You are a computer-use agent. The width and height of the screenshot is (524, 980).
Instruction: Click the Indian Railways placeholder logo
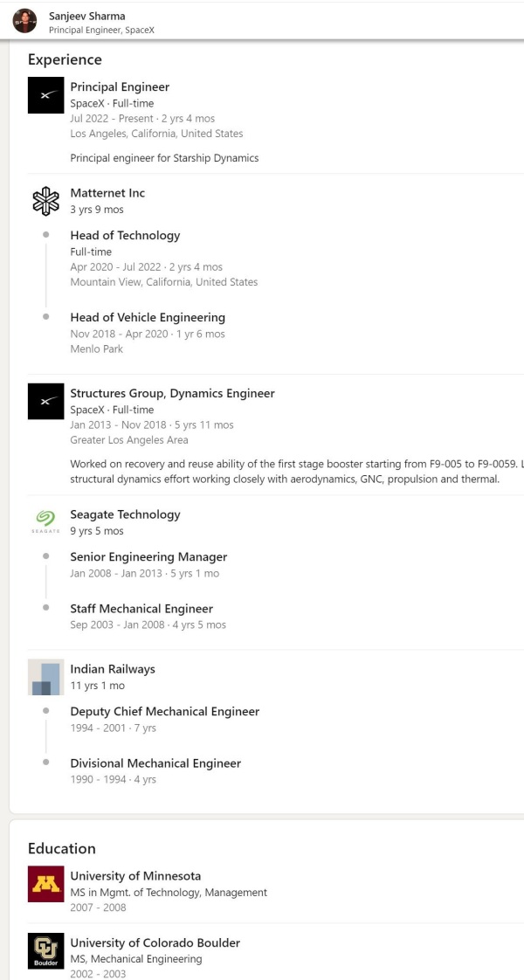click(45, 677)
